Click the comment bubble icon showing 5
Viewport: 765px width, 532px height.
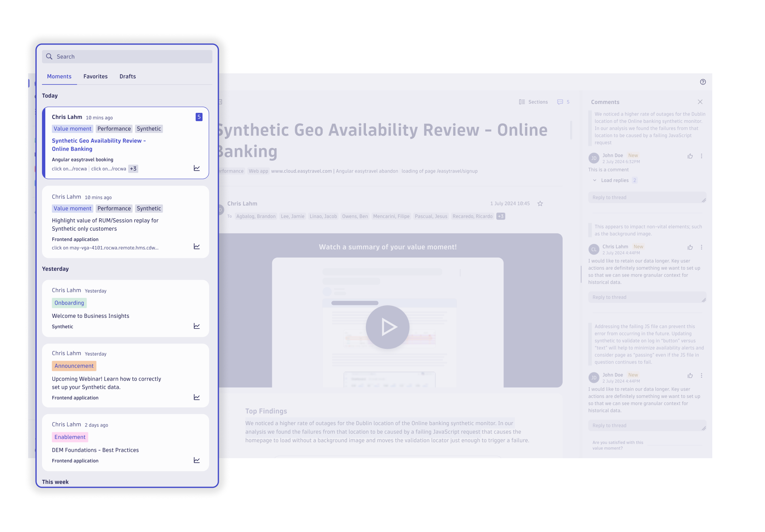(x=560, y=102)
